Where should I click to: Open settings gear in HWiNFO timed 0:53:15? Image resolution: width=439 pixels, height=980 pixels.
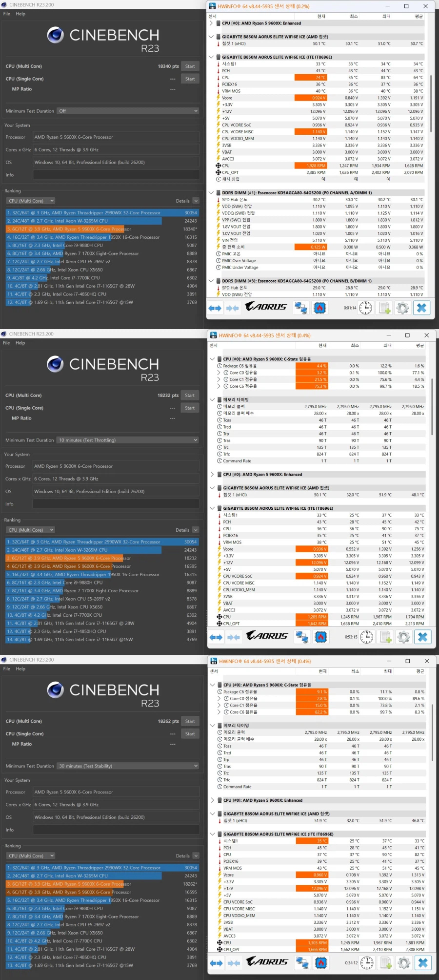point(403,637)
